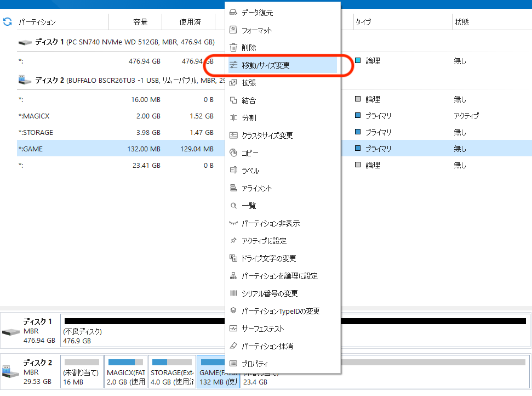Click the 容量 column header
The width and height of the screenshot is (532, 396).
(x=140, y=22)
